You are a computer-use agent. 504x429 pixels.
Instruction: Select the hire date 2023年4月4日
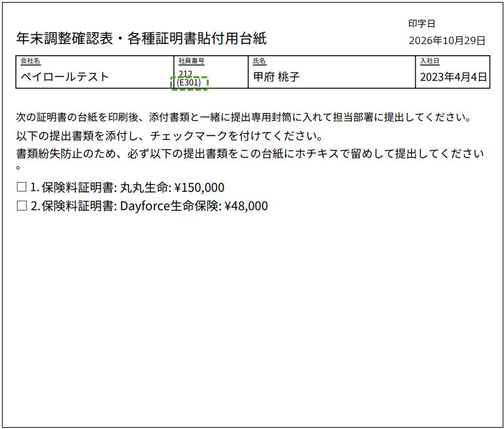(x=453, y=77)
